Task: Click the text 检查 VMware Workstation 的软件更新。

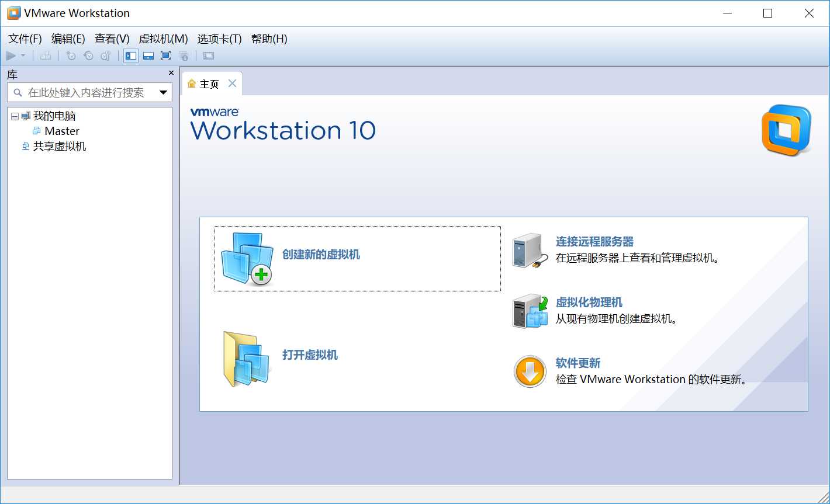Action: point(651,380)
